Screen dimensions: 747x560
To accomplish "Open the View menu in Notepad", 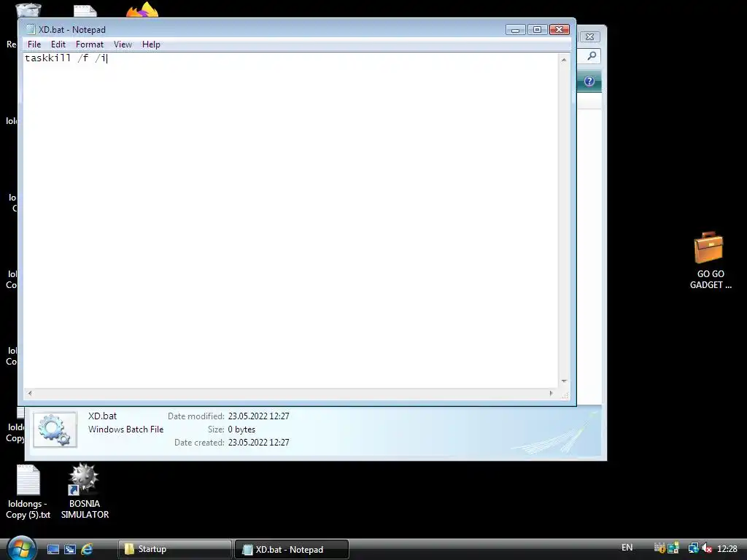I will pos(123,44).
